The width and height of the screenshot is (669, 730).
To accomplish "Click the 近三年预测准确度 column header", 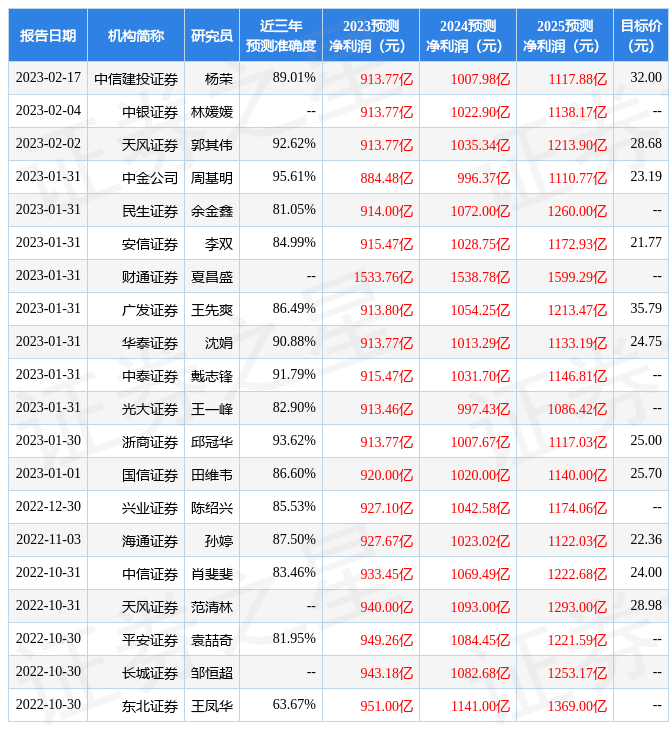I will (x=281, y=35).
